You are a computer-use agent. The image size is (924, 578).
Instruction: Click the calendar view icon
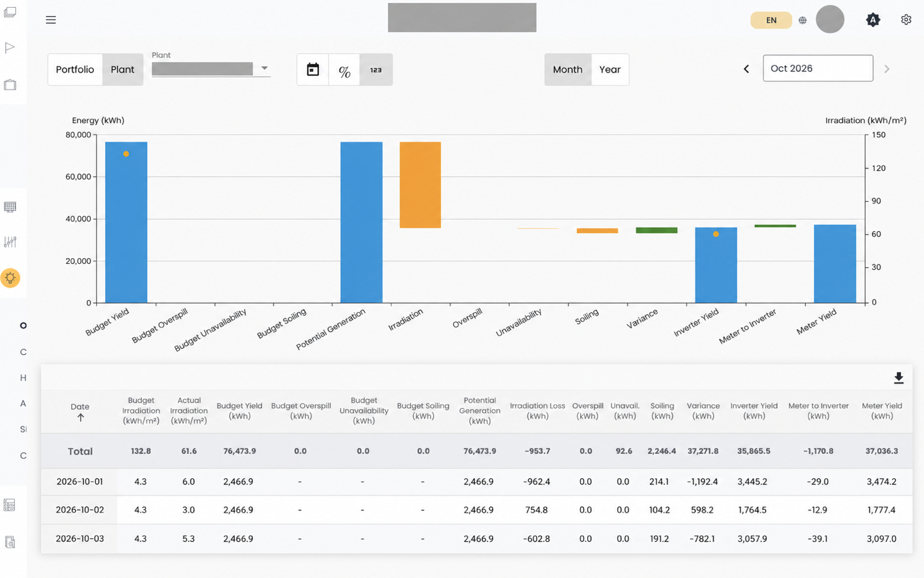tap(313, 69)
